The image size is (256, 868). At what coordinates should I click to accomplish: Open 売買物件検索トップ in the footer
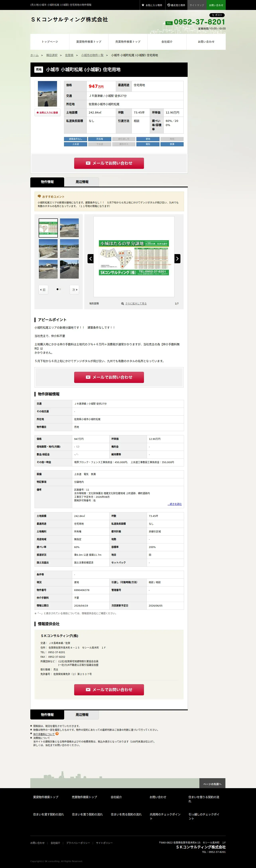tap(84, 797)
